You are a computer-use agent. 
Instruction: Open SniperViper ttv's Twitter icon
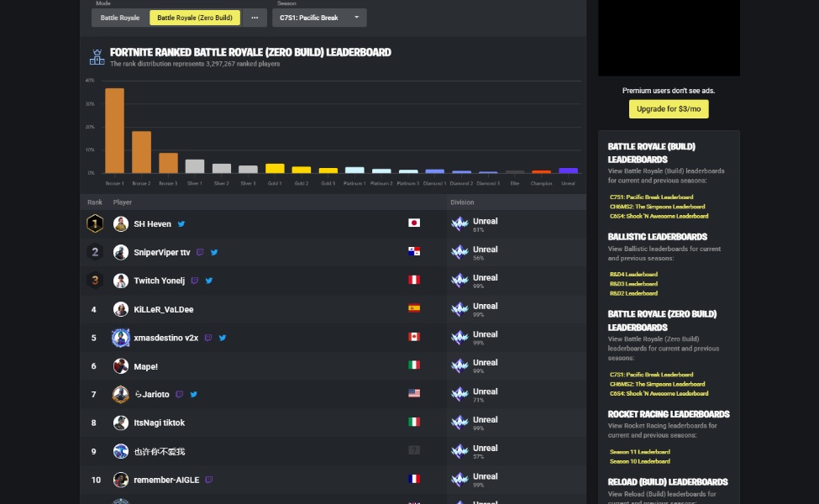(x=214, y=252)
